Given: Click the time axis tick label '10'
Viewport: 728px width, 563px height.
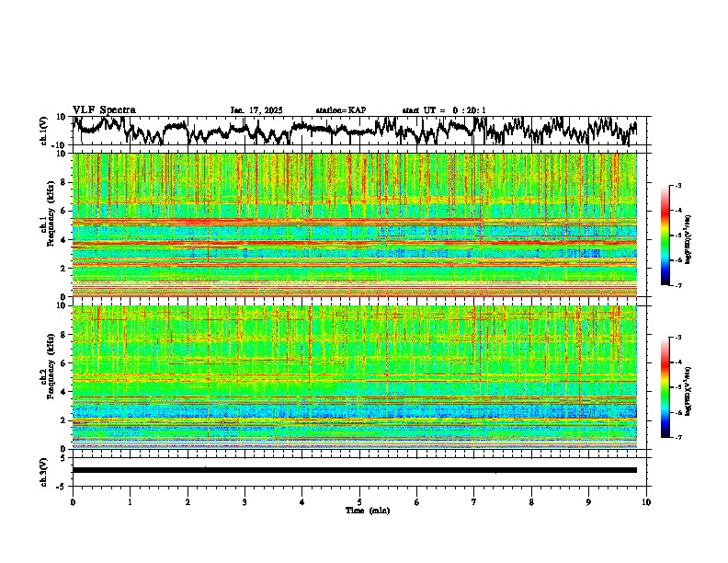Looking at the screenshot, I should (x=646, y=502).
